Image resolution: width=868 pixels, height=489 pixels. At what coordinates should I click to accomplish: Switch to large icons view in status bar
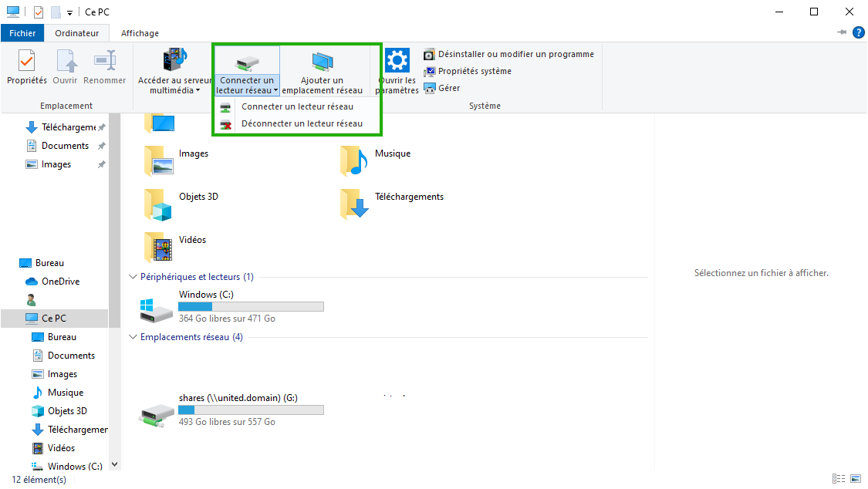click(x=856, y=478)
